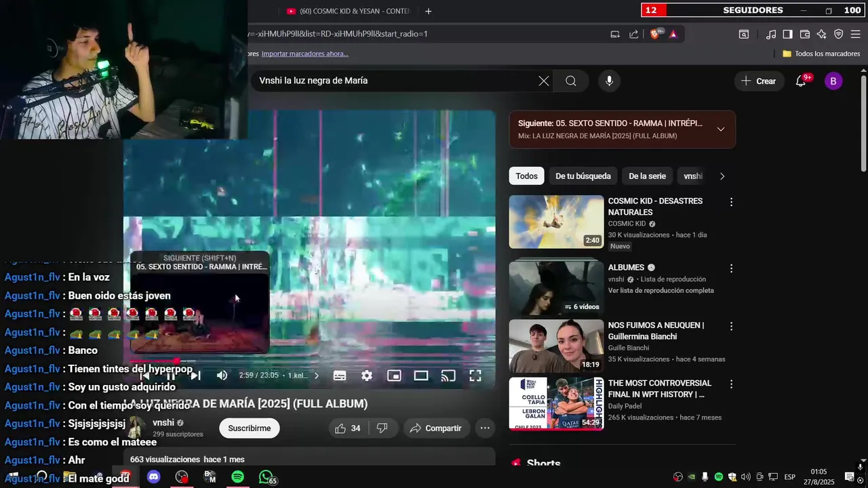Image resolution: width=868 pixels, height=488 pixels.
Task: Open Brave Shields lion icon
Action: [654, 34]
